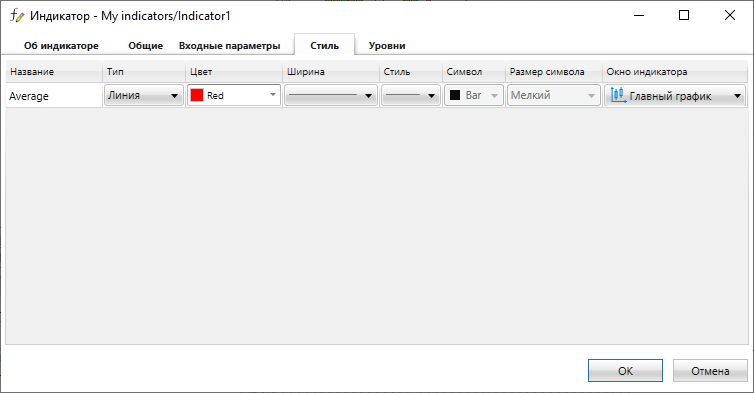The width and height of the screenshot is (754, 393).
Task: Click the Тип column header
Action: tap(144, 72)
